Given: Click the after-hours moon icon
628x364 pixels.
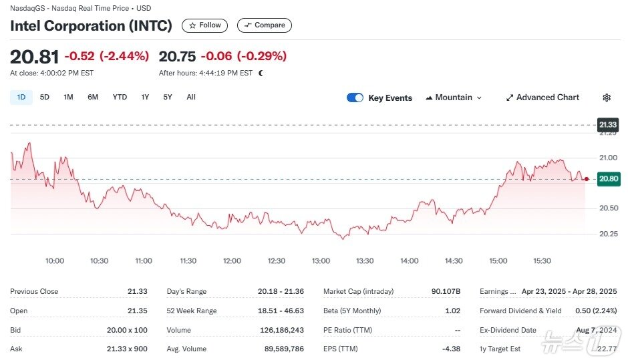Looking at the screenshot, I should click(x=261, y=73).
